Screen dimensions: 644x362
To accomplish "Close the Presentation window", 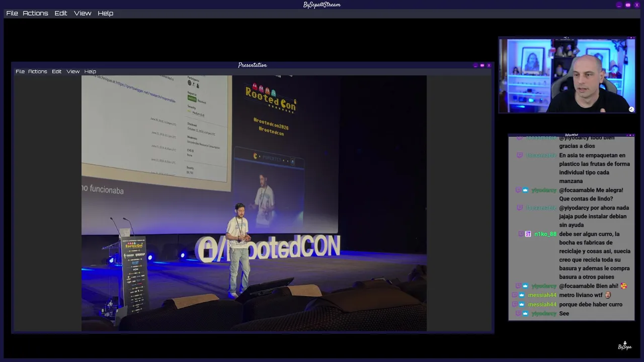I will [x=489, y=65].
